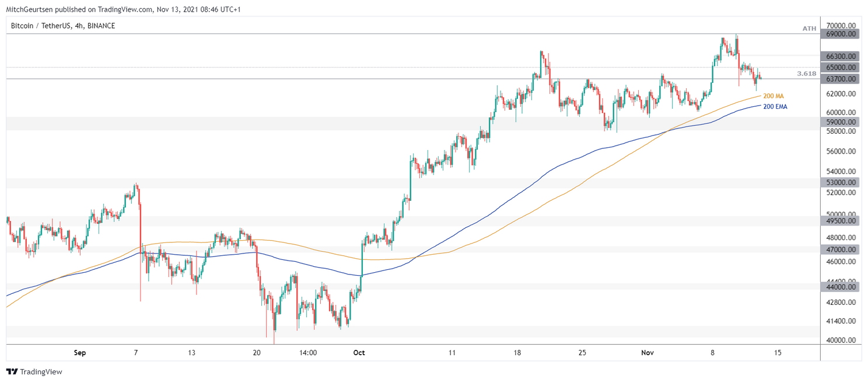Screen dimensions: 868x382
Task: Click the 52000.00 axis value
Action: point(841,192)
